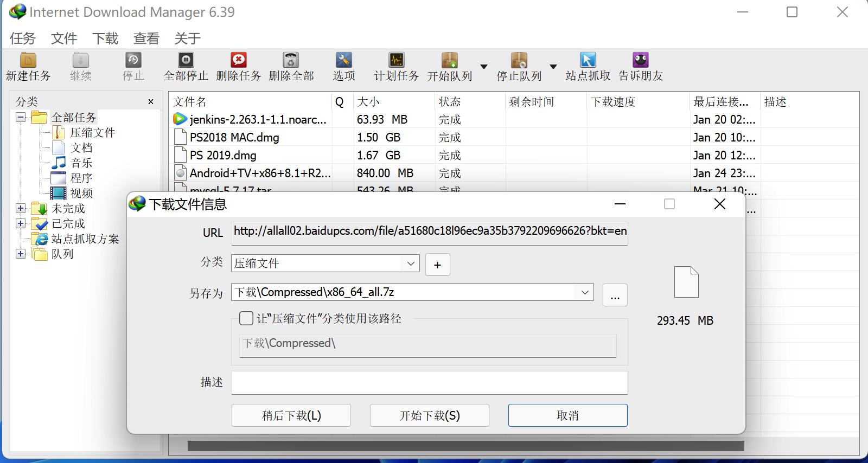The width and height of the screenshot is (868, 463).
Task: Open the 分类 category dropdown
Action: tap(411, 263)
